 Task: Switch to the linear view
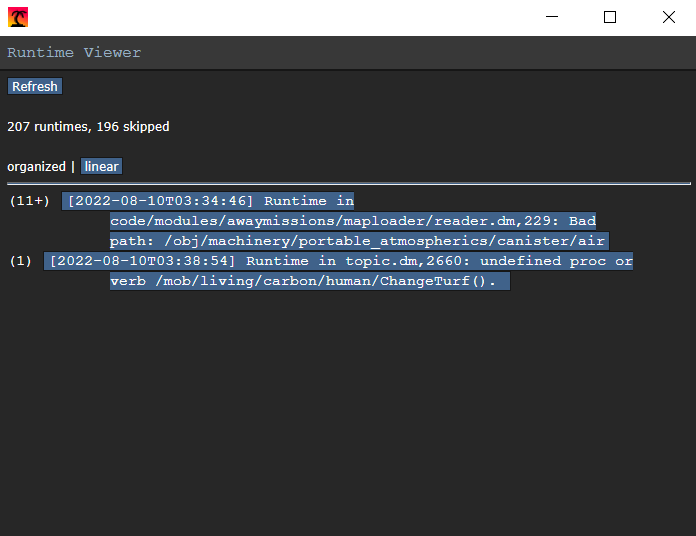click(101, 167)
